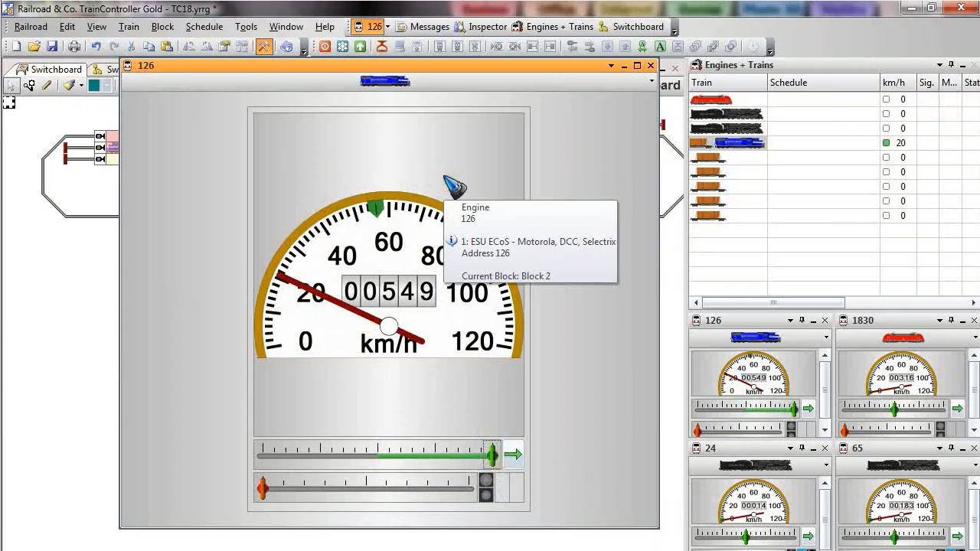Open the brush tool dropdown arrow in Switchboard
980x551 pixels.
point(81,85)
